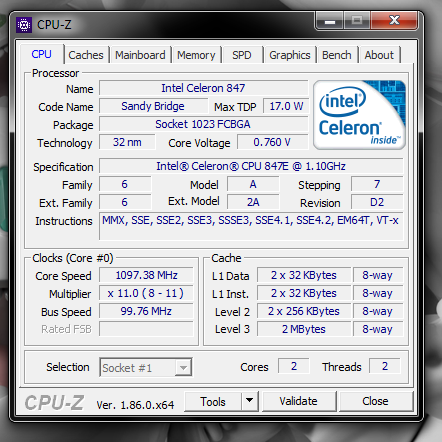
Task: Click the 'Sandy Bridge' code name value
Action: (153, 106)
